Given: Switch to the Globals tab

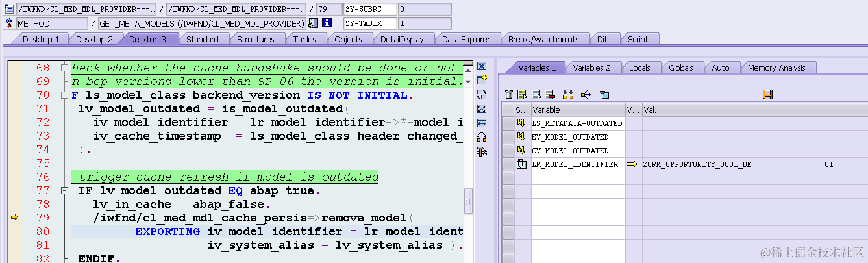Looking at the screenshot, I should point(680,68).
